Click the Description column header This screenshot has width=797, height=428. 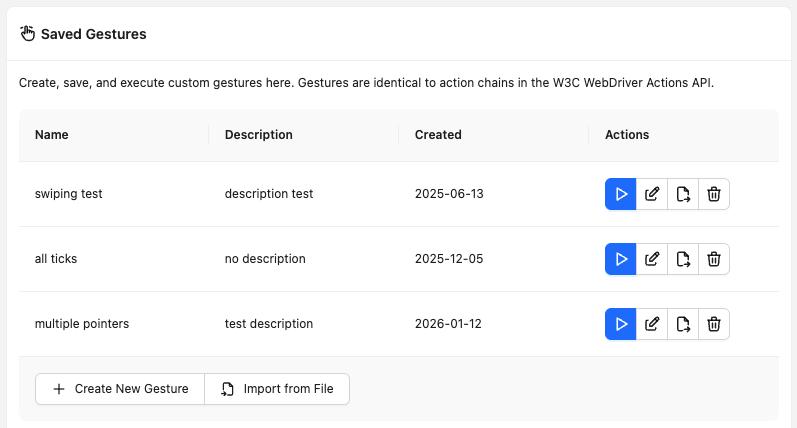[259, 135]
